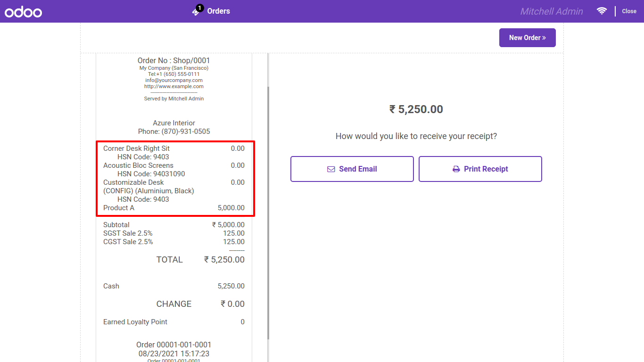Click the change amount ₹ 0.00

[x=232, y=304]
